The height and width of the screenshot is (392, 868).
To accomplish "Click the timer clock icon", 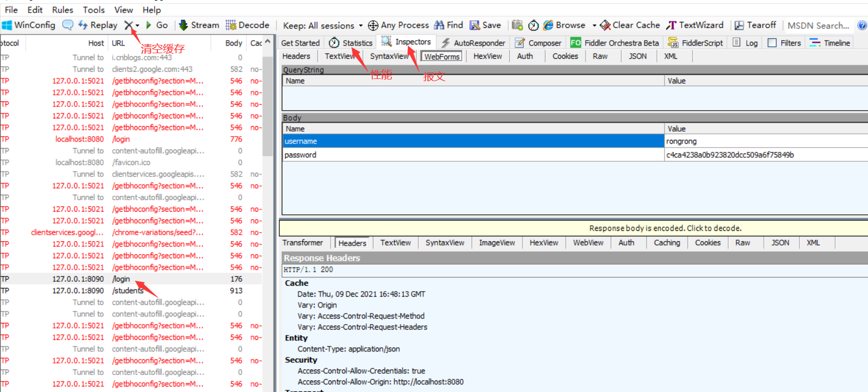I will (x=534, y=25).
